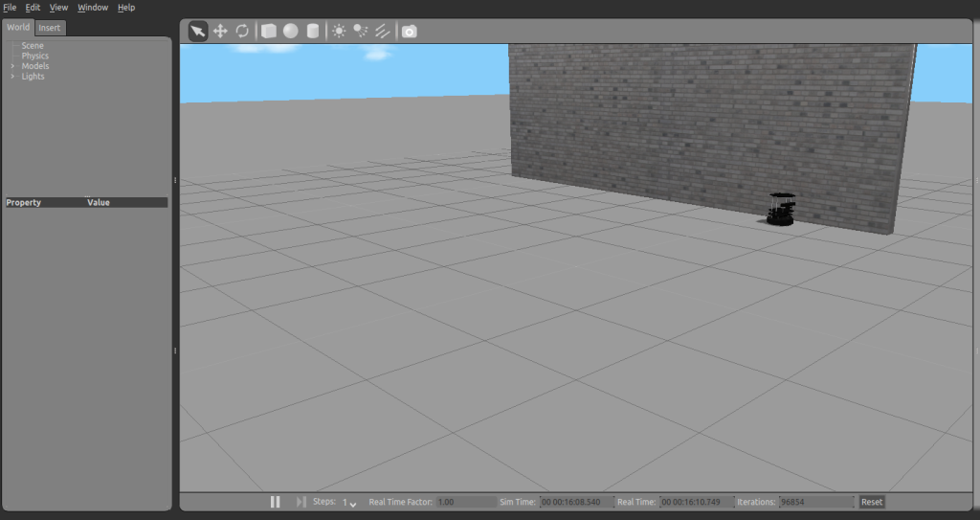Select Scene in the world tree
Image resolution: width=980 pixels, height=520 pixels.
(33, 46)
